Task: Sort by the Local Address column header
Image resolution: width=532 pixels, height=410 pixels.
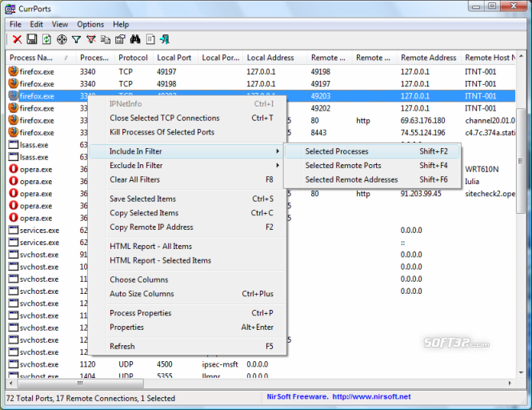Action: click(x=275, y=58)
